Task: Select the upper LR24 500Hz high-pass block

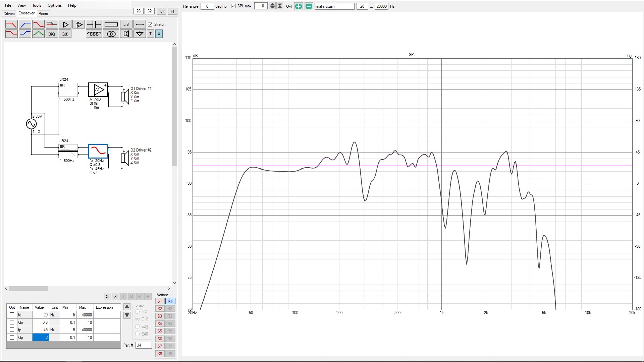Action: (x=68, y=90)
